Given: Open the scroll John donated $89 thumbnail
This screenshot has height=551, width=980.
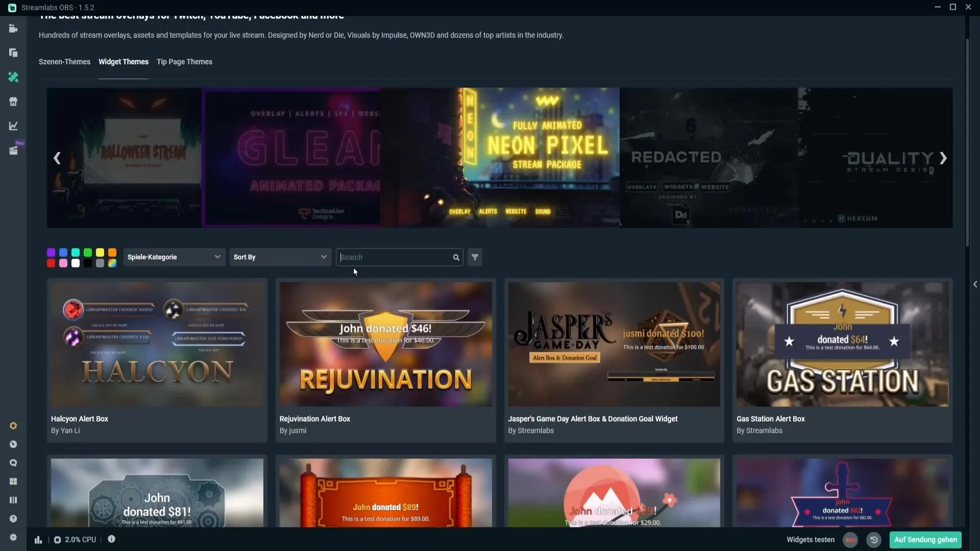Looking at the screenshot, I should point(386,493).
